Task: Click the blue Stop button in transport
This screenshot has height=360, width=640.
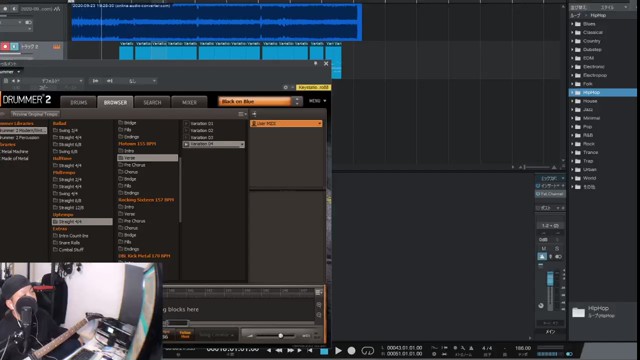Action: tap(324, 351)
